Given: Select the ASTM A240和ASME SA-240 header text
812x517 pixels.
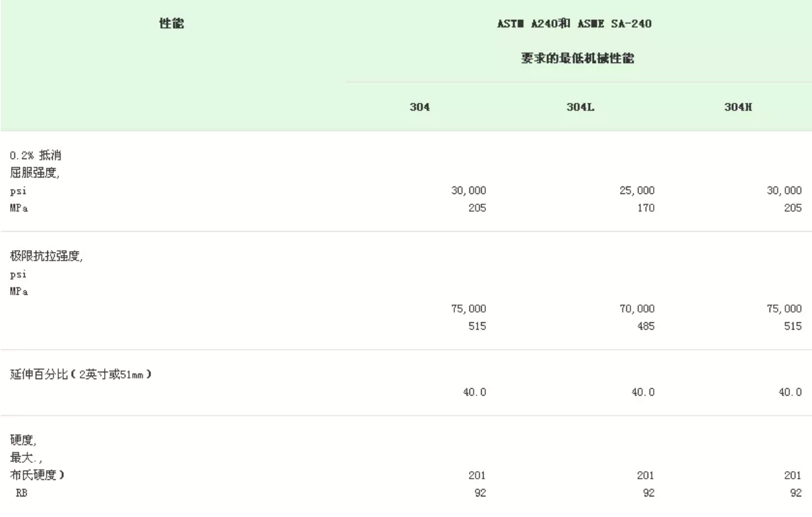Looking at the screenshot, I should coord(574,25).
